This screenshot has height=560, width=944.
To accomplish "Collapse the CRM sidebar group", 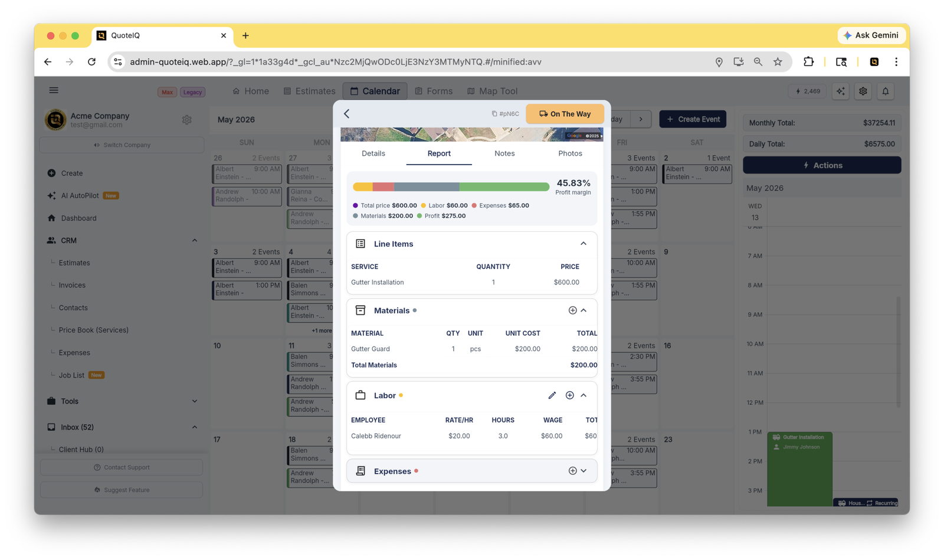I will pyautogui.click(x=195, y=241).
